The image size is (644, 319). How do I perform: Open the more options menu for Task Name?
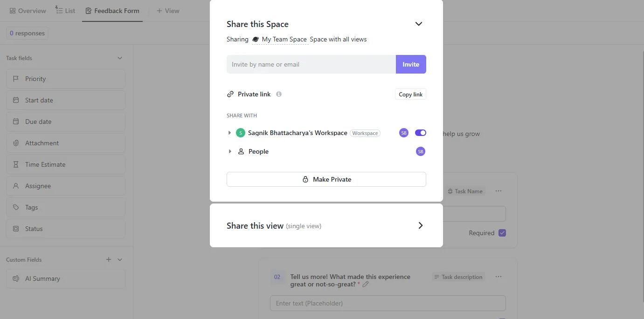[499, 191]
